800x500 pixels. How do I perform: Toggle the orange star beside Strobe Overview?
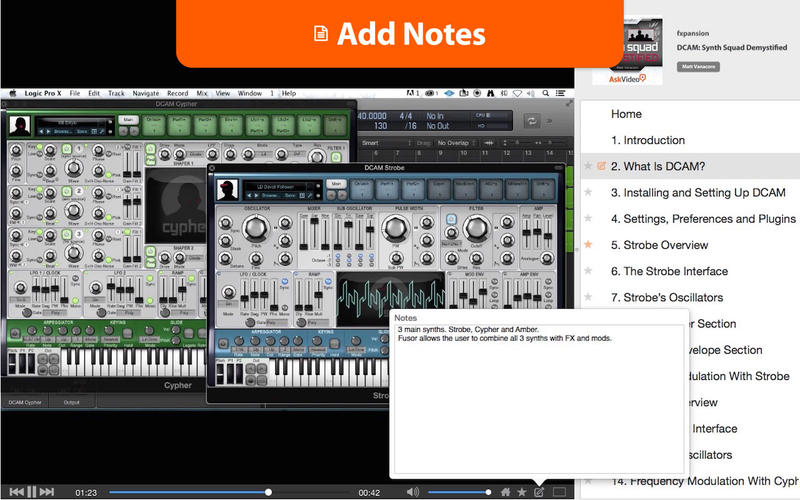click(588, 244)
